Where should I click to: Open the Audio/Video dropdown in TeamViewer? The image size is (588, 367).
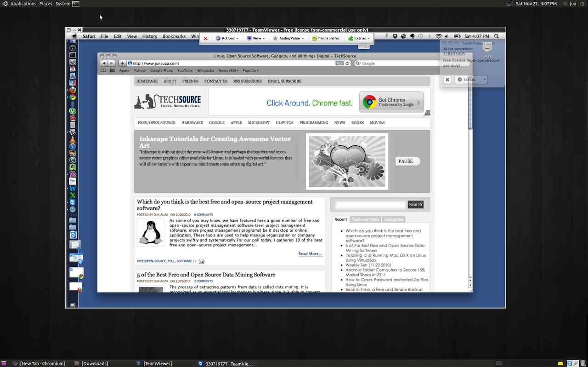point(288,39)
